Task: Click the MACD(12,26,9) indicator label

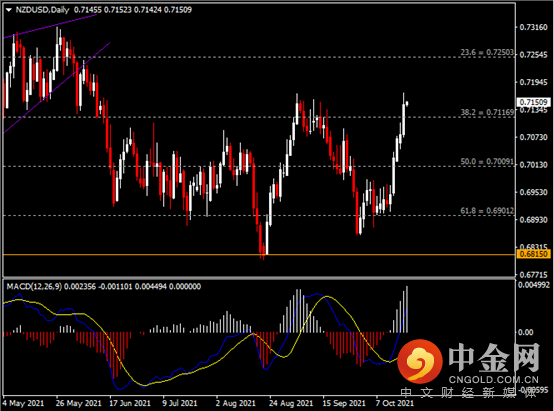Action: click(x=34, y=286)
